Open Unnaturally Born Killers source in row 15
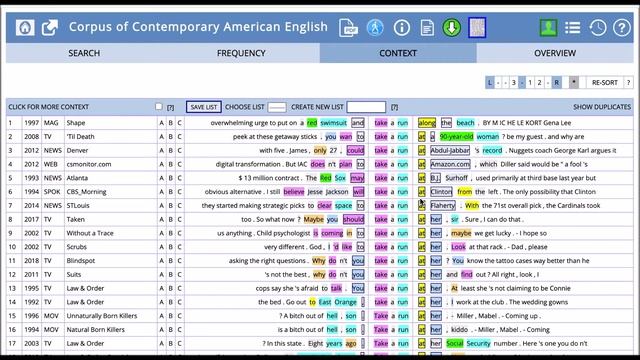Image resolution: width=640 pixels, height=360 pixels. 102,316
